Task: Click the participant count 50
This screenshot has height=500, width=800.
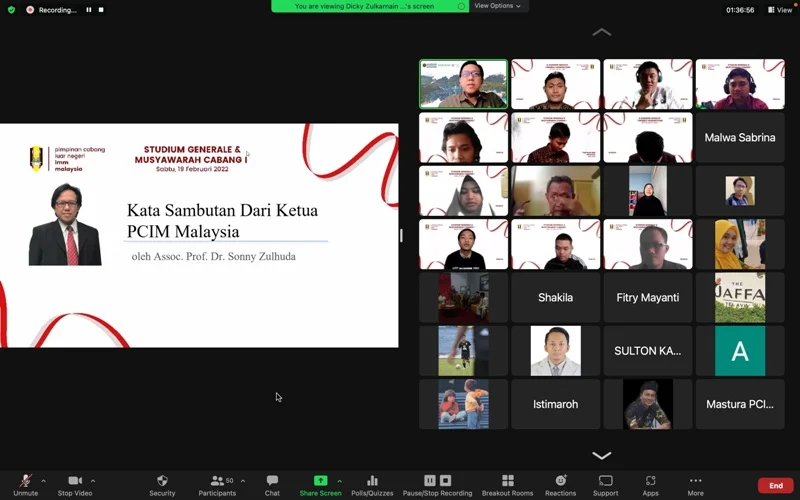Action: click(230, 481)
